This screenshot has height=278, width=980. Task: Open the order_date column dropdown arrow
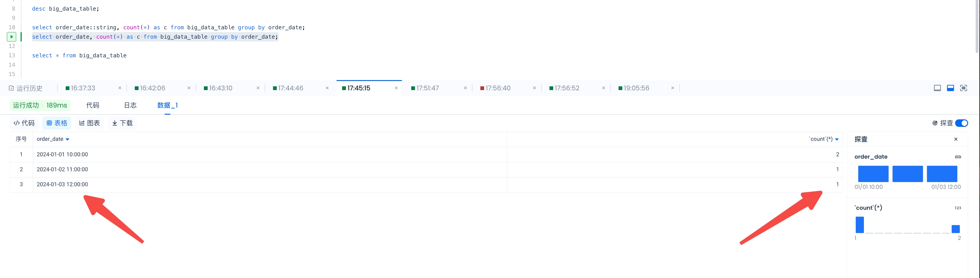[67, 139]
